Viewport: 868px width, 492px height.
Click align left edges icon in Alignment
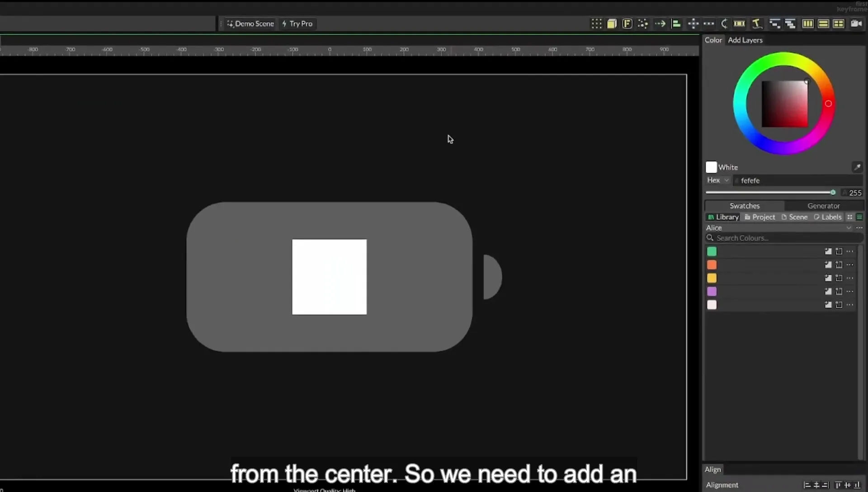[x=807, y=485]
